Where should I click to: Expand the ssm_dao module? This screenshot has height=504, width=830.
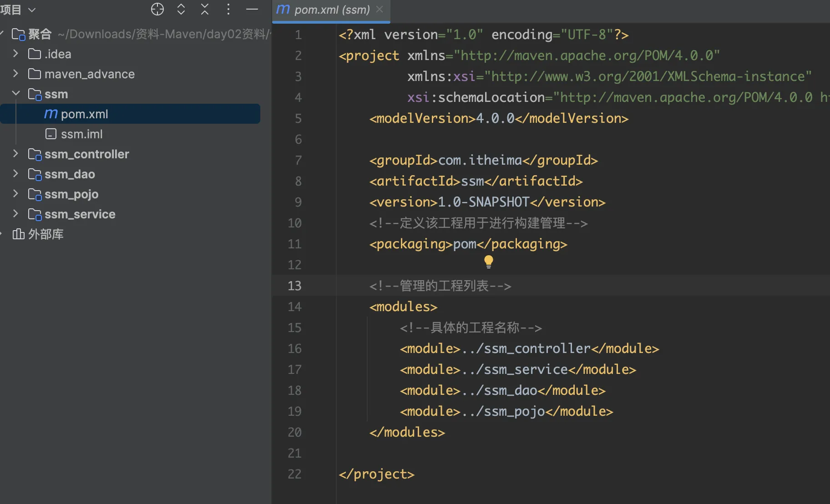16,174
